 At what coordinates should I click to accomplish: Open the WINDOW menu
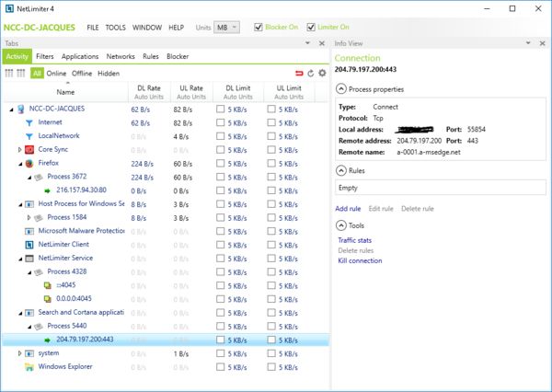click(x=147, y=28)
